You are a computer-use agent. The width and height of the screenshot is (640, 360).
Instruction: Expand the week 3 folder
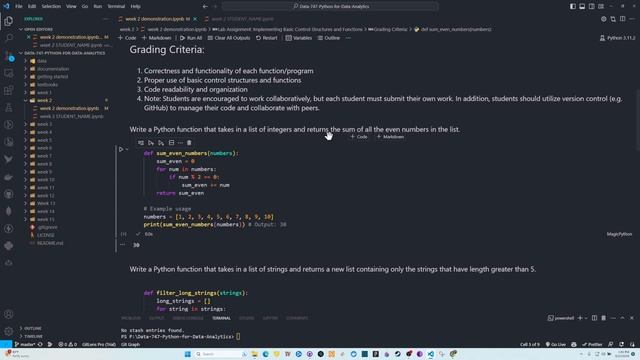44,124
